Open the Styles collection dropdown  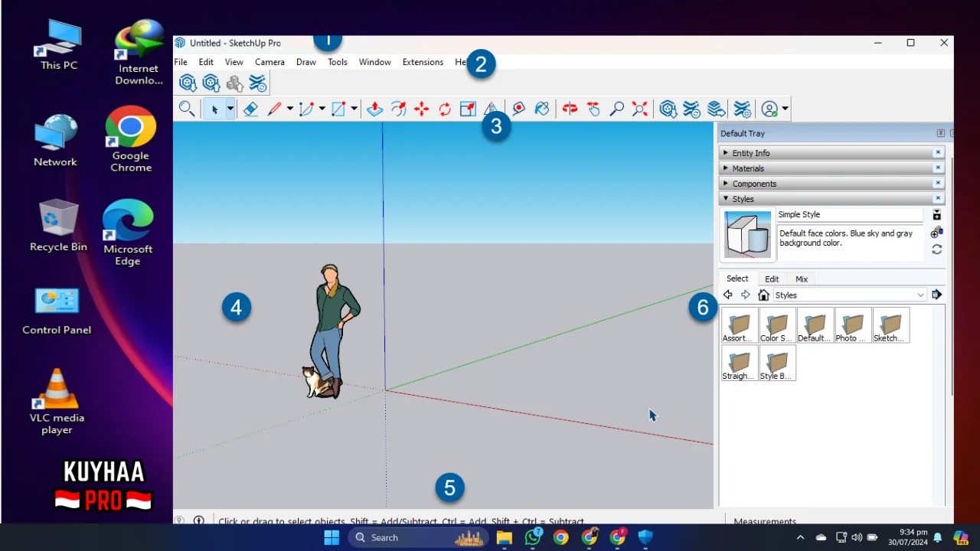(x=921, y=295)
